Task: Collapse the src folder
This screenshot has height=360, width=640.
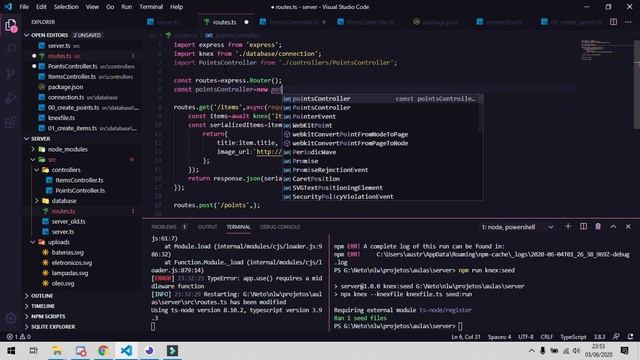Action: coord(33,160)
